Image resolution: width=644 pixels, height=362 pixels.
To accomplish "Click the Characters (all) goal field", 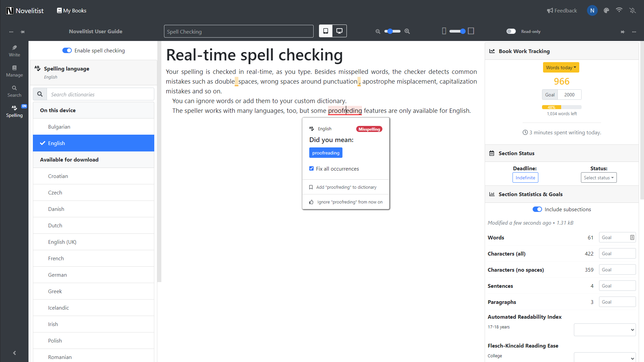I will [x=617, y=254].
